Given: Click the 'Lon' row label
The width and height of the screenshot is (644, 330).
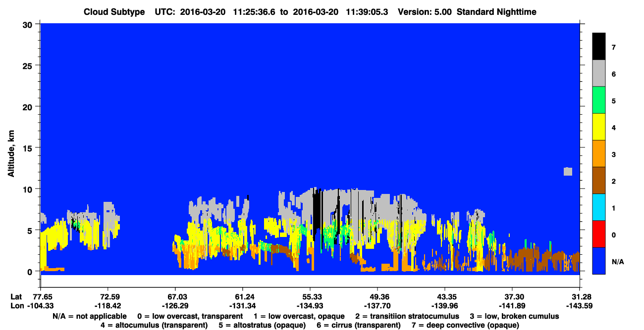Looking at the screenshot, I should [x=16, y=306].
